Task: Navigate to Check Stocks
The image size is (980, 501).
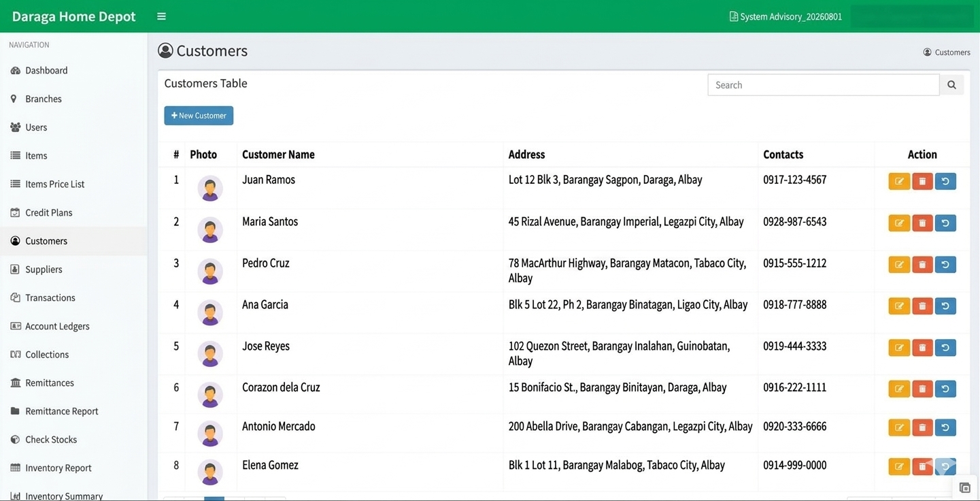Action: pos(73,439)
